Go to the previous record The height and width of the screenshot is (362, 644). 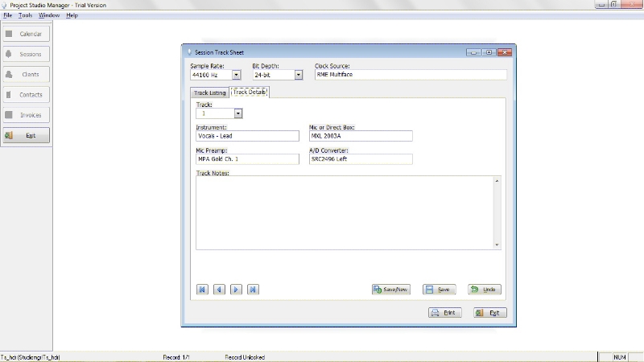point(219,290)
